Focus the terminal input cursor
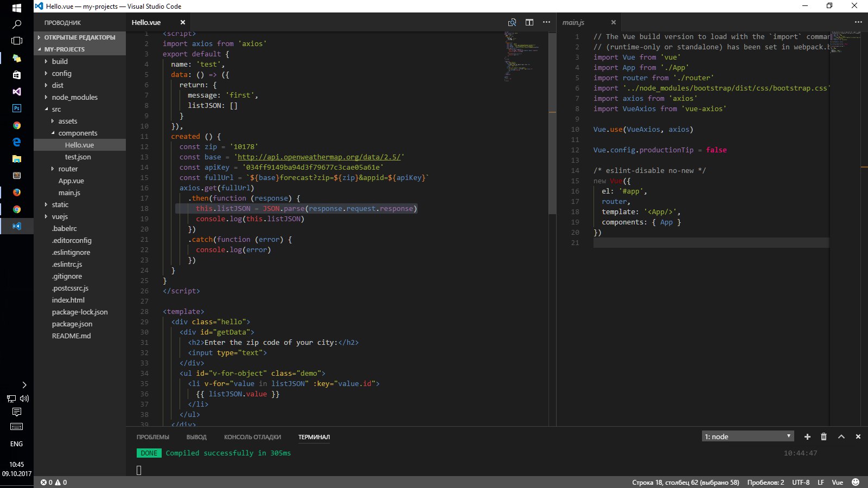The image size is (868, 488). 139,470
